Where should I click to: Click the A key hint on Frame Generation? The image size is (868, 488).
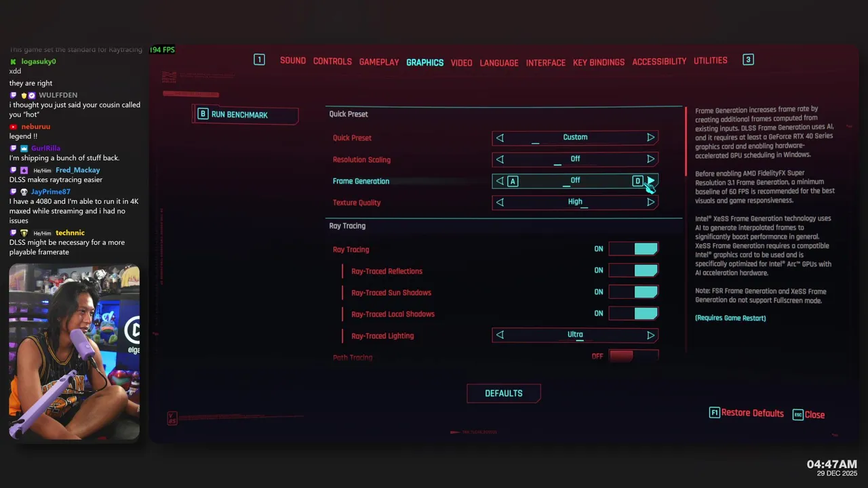click(513, 181)
